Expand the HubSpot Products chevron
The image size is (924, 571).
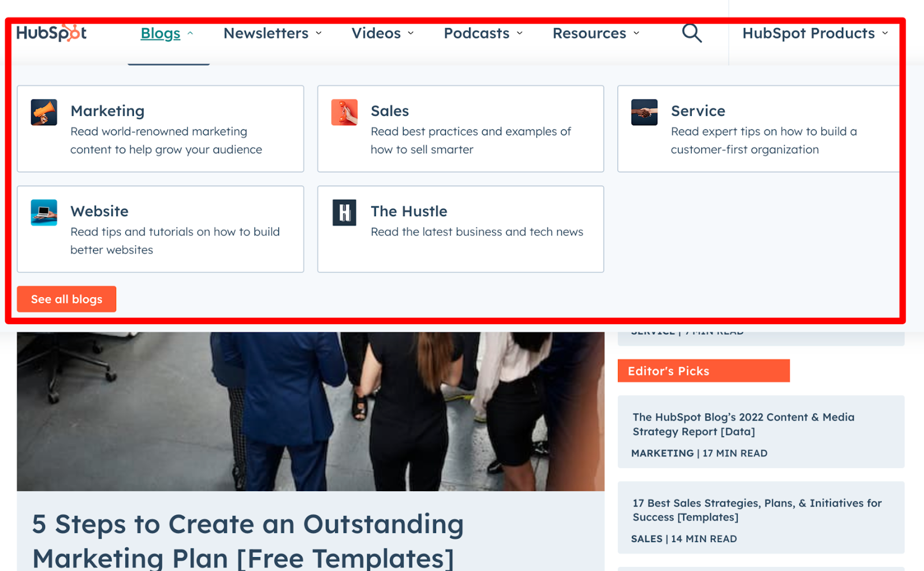(885, 34)
